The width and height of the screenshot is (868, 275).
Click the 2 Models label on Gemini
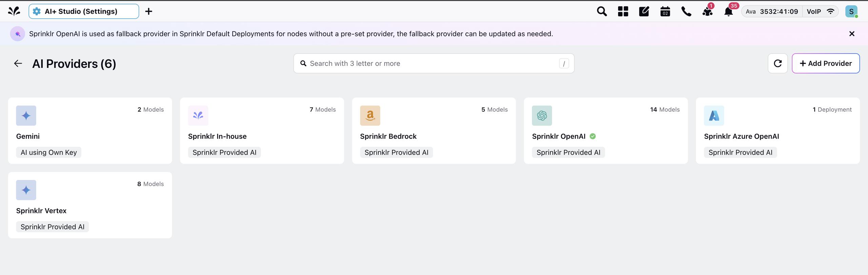coord(151,110)
